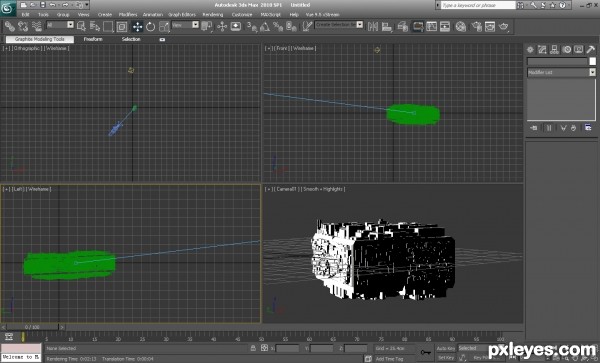The image size is (600, 363).
Task: Click the Use Pivot Point Center button
Action: point(207,26)
